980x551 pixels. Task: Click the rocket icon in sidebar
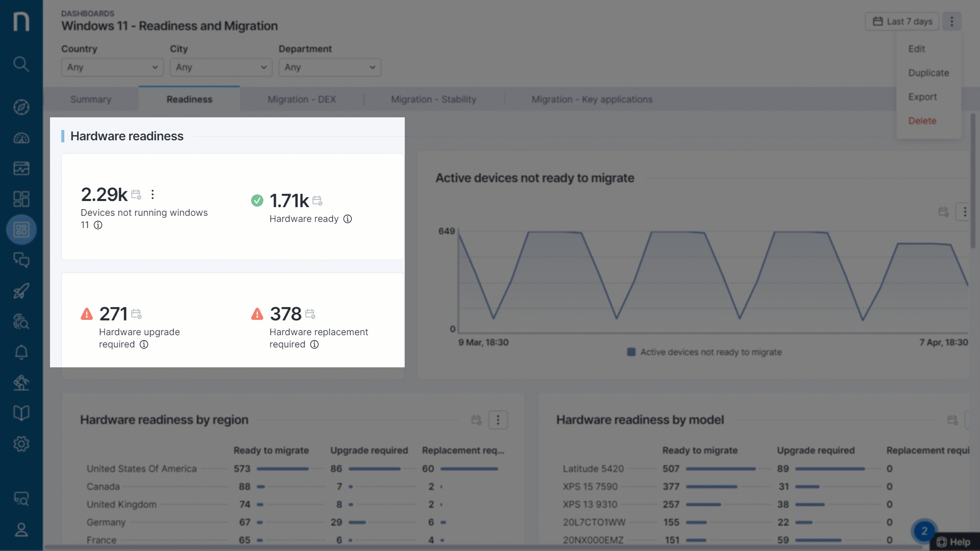click(x=21, y=291)
